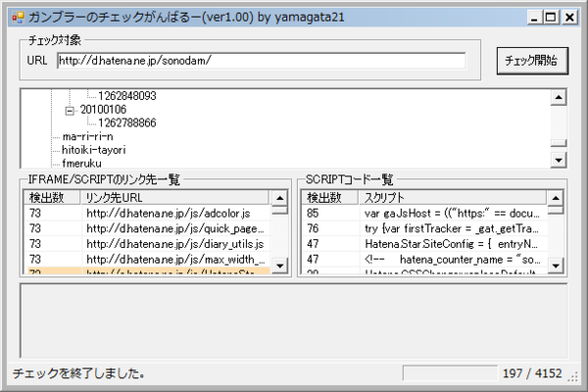Select tree item ma-ri-ri-n
The width and height of the screenshot is (588, 392).
pyautogui.click(x=88, y=136)
